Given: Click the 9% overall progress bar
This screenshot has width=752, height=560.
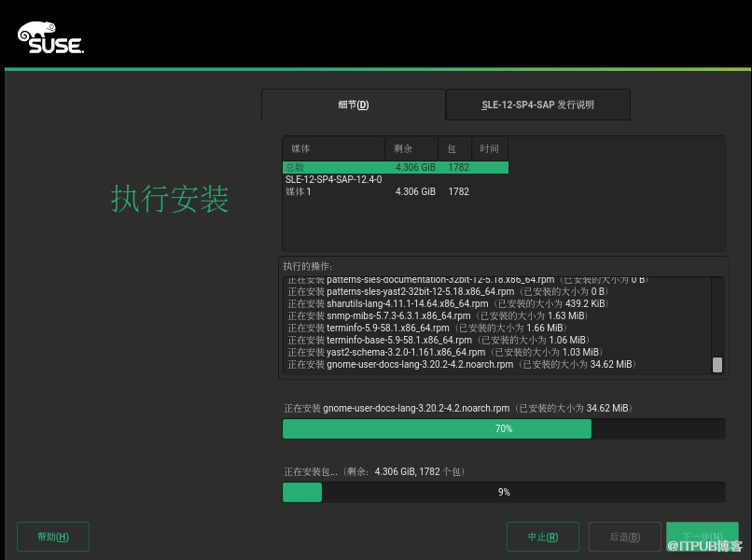Looking at the screenshot, I should point(504,492).
